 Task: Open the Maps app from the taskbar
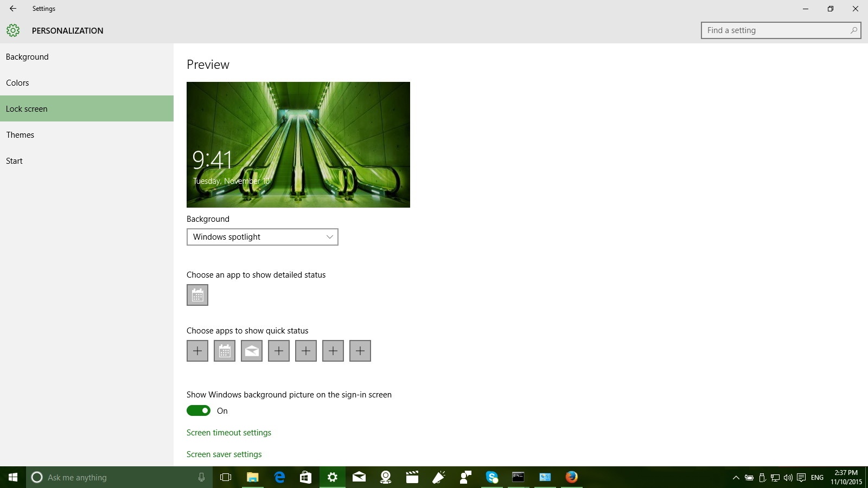(x=386, y=477)
